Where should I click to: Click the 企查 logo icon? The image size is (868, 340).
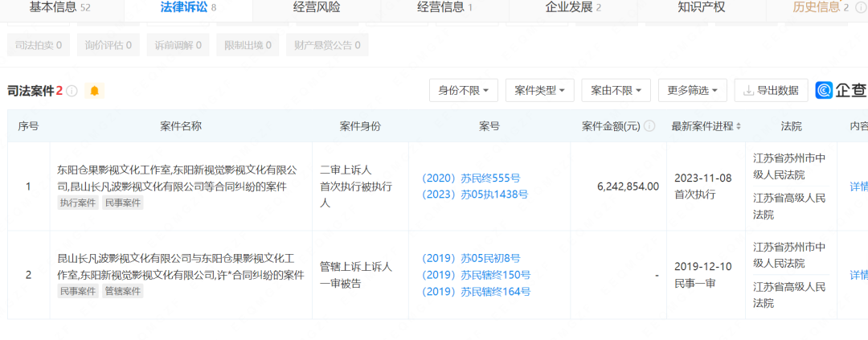coord(824,90)
